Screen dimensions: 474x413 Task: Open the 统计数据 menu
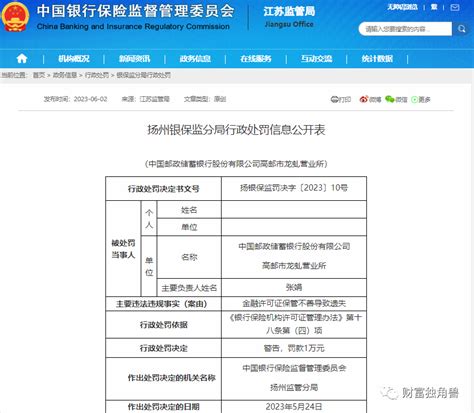point(377,59)
